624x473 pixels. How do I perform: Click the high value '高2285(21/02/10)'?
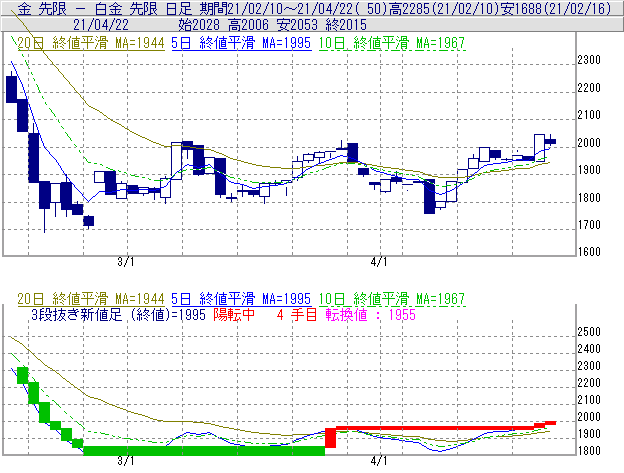[444, 8]
